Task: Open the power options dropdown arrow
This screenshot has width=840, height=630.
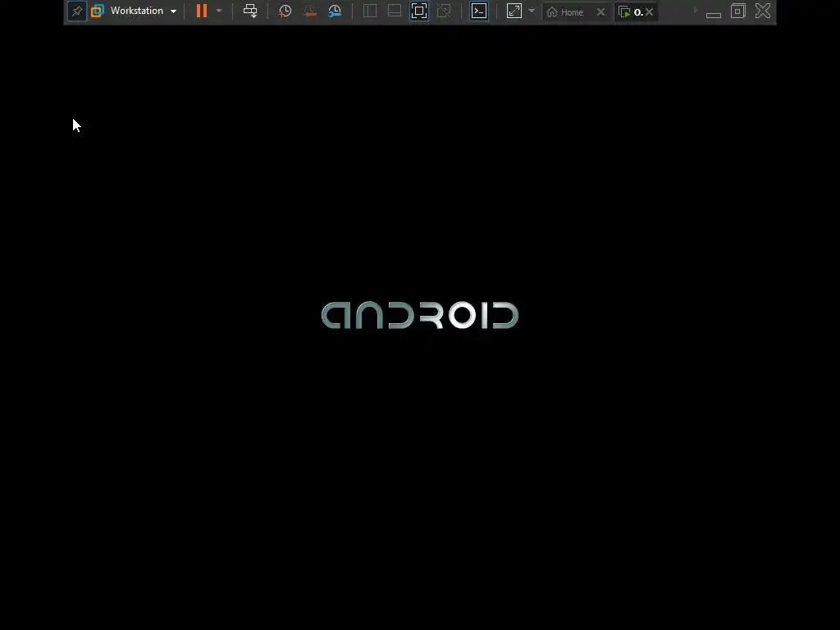Action: click(219, 11)
